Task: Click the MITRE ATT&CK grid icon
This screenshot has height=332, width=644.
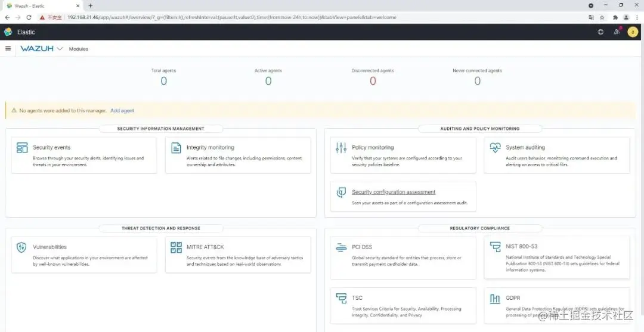Action: coord(176,247)
